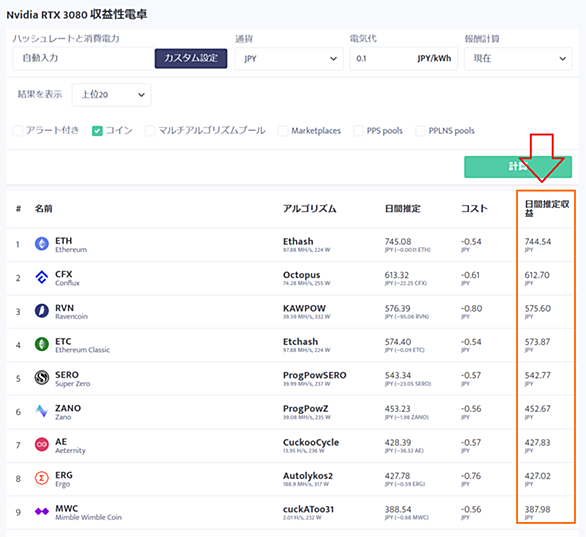The width and height of the screenshot is (586, 537).
Task: Open the AE Aeternity coin link
Action: 70,445
